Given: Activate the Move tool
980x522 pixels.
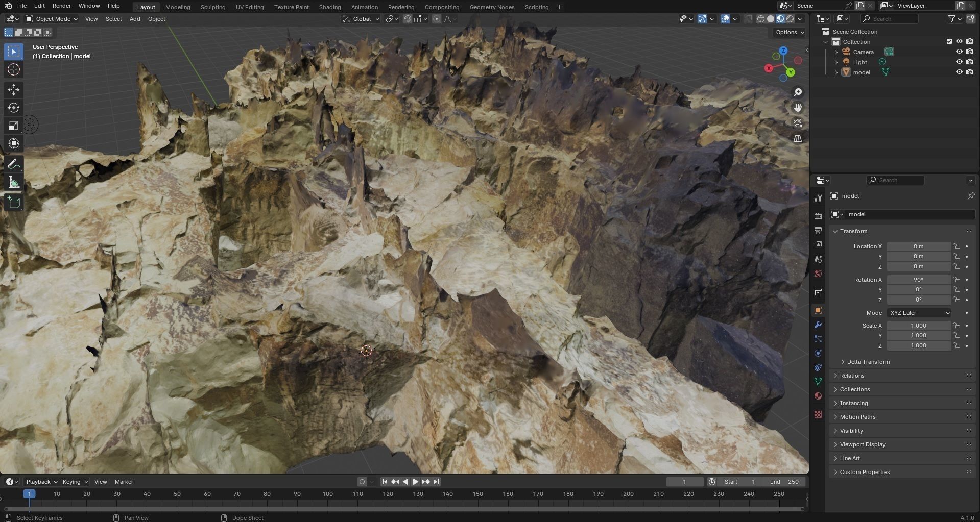Looking at the screenshot, I should (14, 90).
